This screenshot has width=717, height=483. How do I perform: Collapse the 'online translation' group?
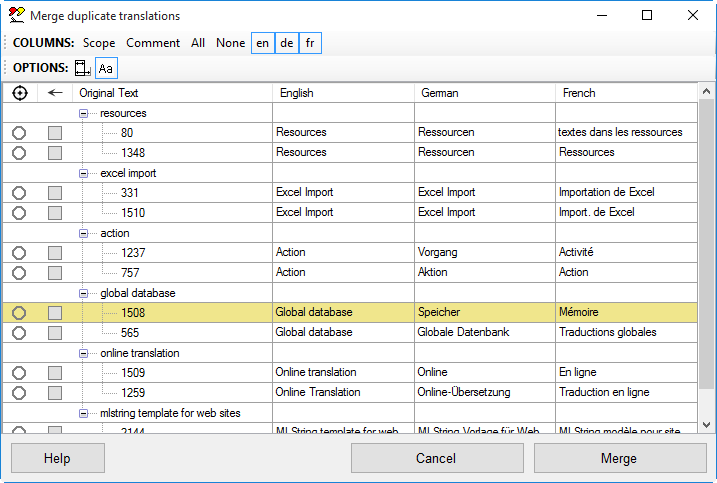click(85, 353)
